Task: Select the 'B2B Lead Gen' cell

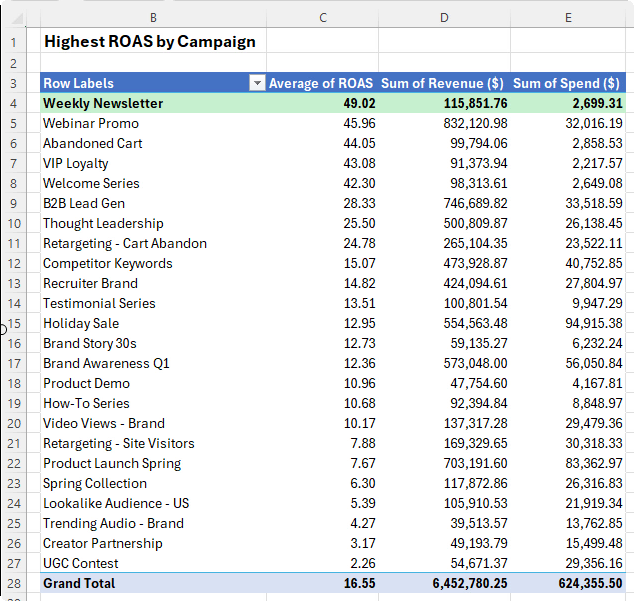Action: (153, 203)
